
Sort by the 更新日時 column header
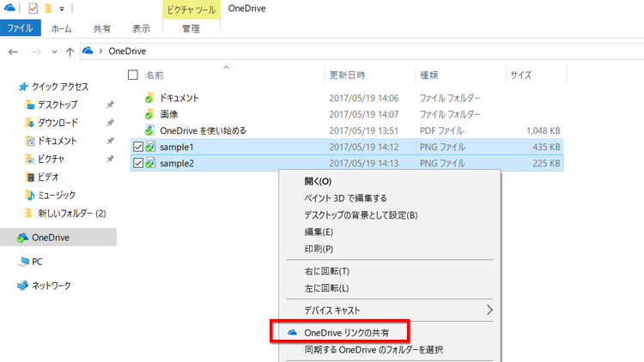(x=347, y=75)
